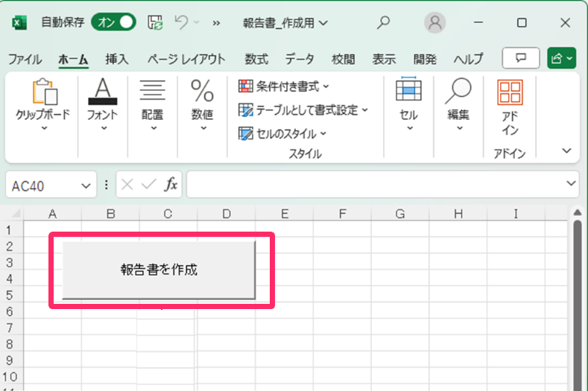Select column F header
This screenshot has height=391, width=588.
pos(342,214)
